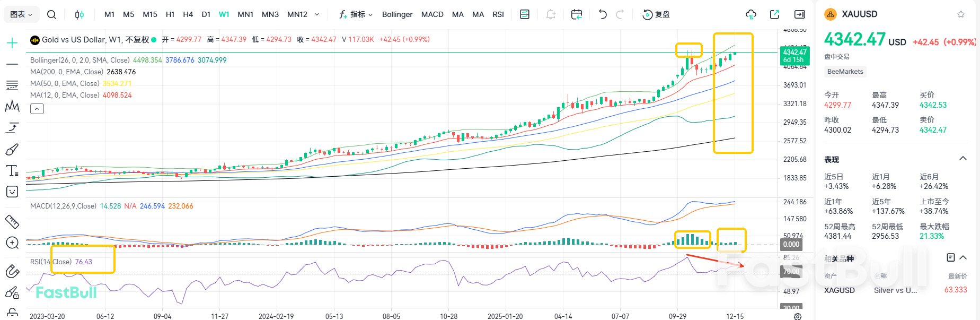The width and height of the screenshot is (980, 320).
Task: Change the candlestick chart style
Action: (x=79, y=14)
